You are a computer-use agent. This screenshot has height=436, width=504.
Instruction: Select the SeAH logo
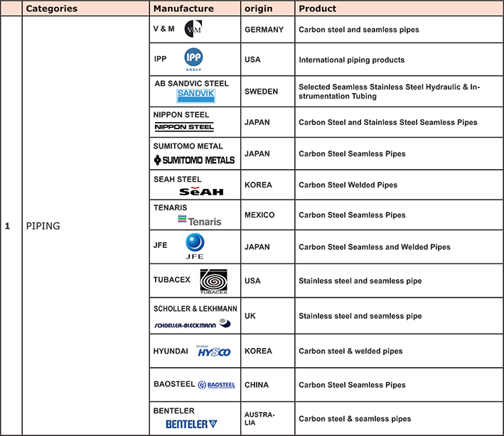coord(201,191)
